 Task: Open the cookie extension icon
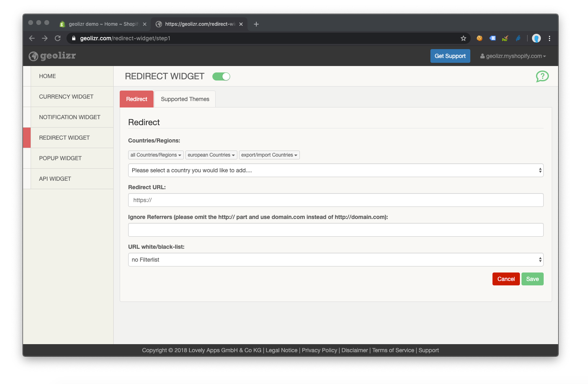coord(480,38)
